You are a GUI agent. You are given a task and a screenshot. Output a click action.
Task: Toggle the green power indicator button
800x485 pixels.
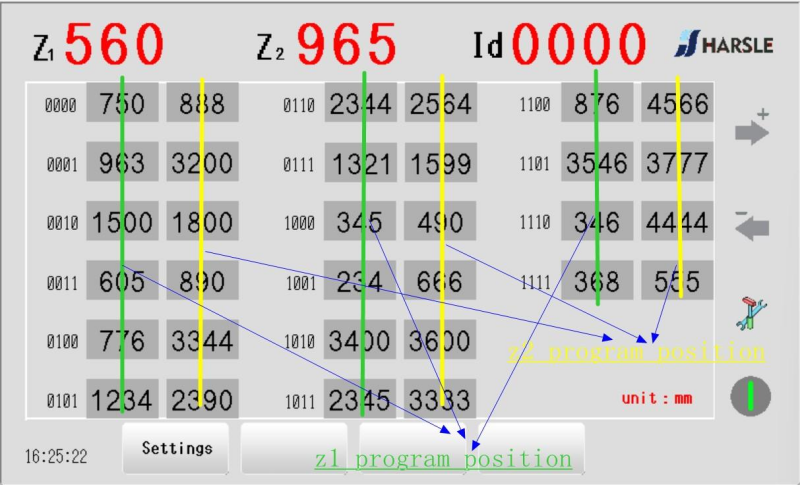[751, 396]
